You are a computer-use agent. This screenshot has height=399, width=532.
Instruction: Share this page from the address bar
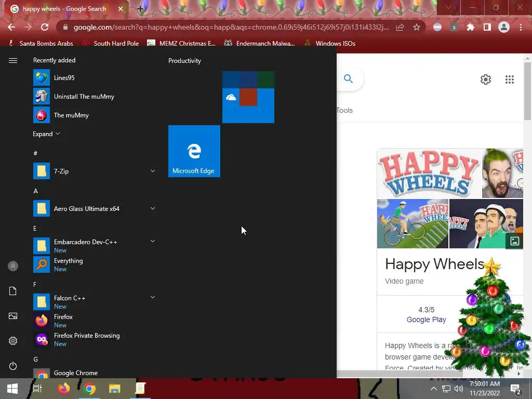(x=400, y=27)
